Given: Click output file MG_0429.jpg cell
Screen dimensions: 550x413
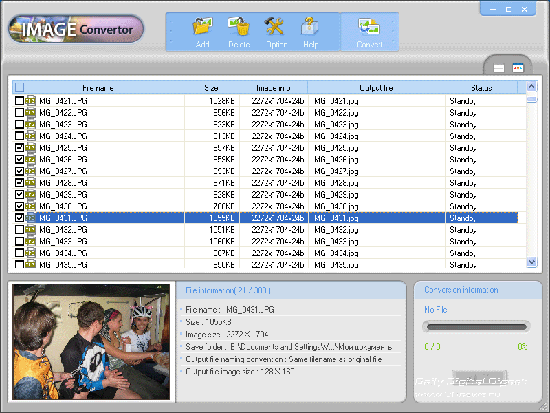Looking at the screenshot, I should pyautogui.click(x=377, y=194).
